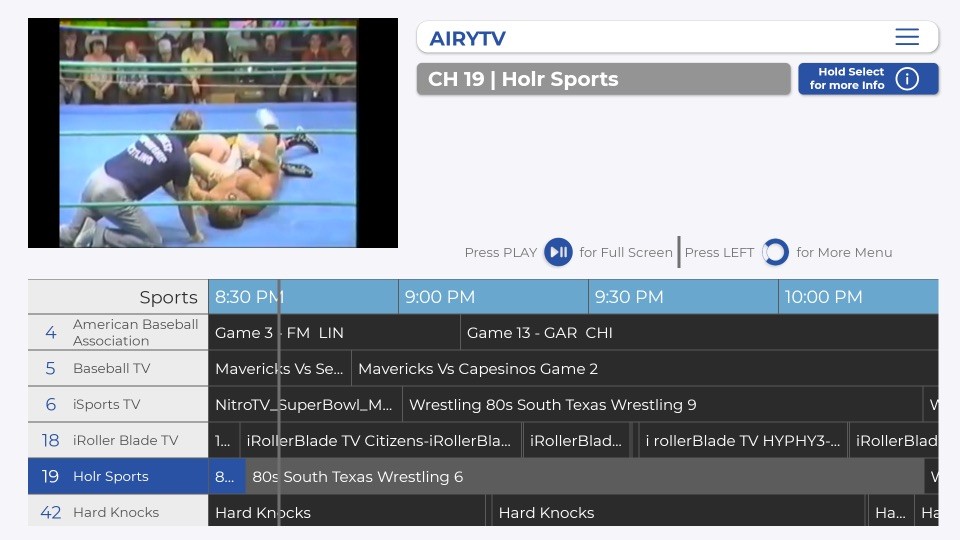
Task: Click the Play/Pause full screen icon
Action: [558, 252]
